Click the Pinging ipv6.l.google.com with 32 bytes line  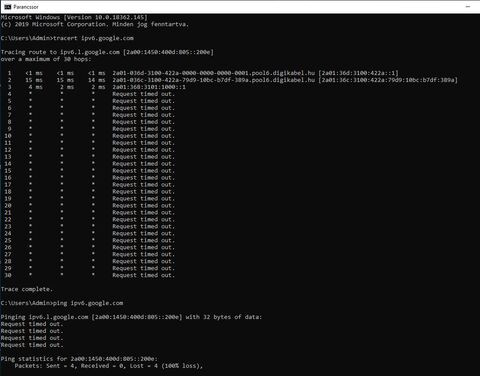(x=131, y=317)
